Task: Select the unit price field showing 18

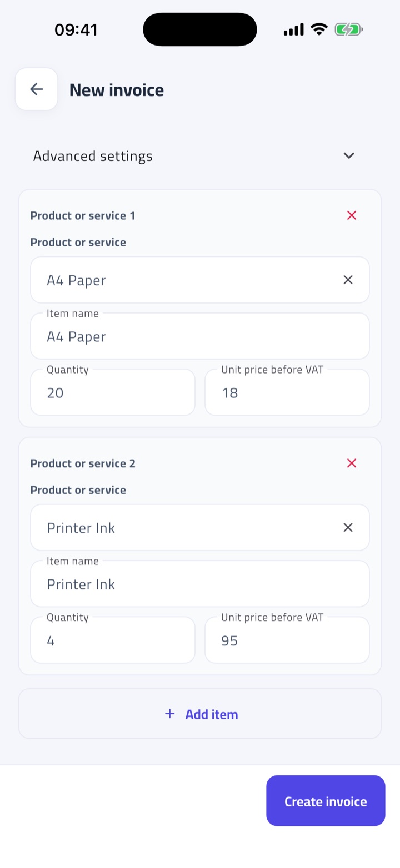Action: tap(287, 392)
